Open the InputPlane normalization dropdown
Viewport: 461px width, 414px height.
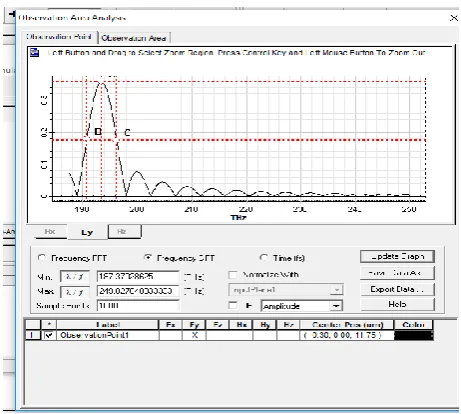(337, 290)
